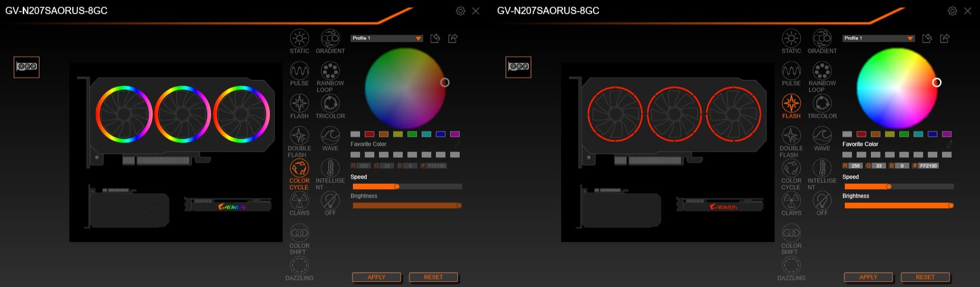
Task: Open settings gear in left window
Action: pos(460,11)
